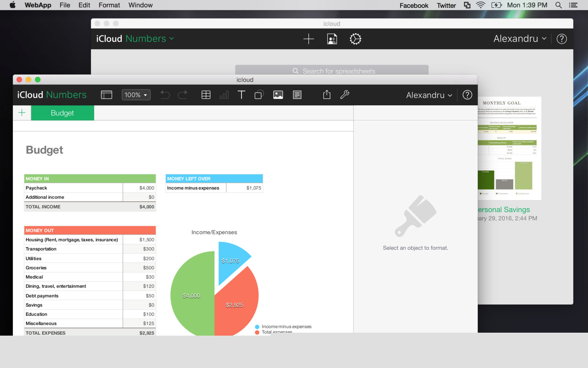588x368 pixels.
Task: Click the Undo arrow icon
Action: [165, 95]
